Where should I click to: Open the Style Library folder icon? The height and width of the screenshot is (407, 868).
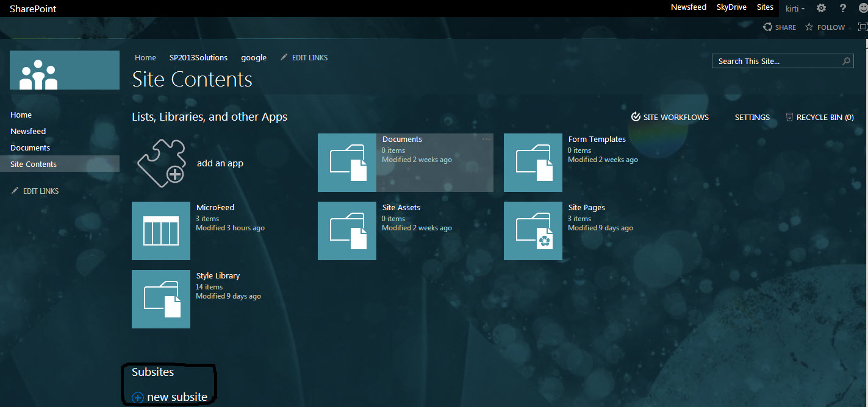point(161,299)
